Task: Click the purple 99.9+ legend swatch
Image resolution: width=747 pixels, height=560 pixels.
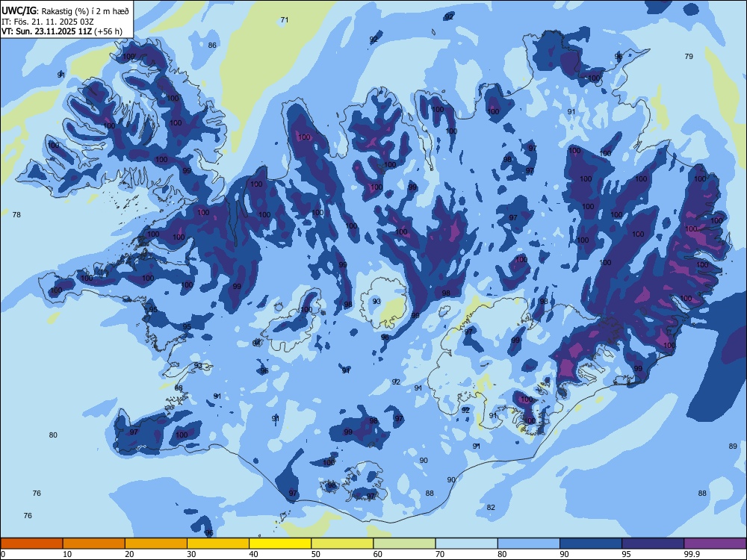Action: (x=715, y=544)
